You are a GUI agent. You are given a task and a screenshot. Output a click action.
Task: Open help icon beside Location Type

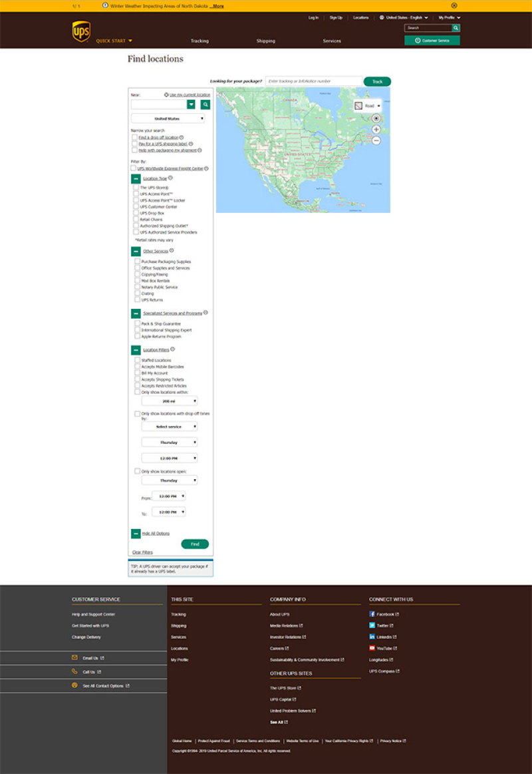point(171,178)
